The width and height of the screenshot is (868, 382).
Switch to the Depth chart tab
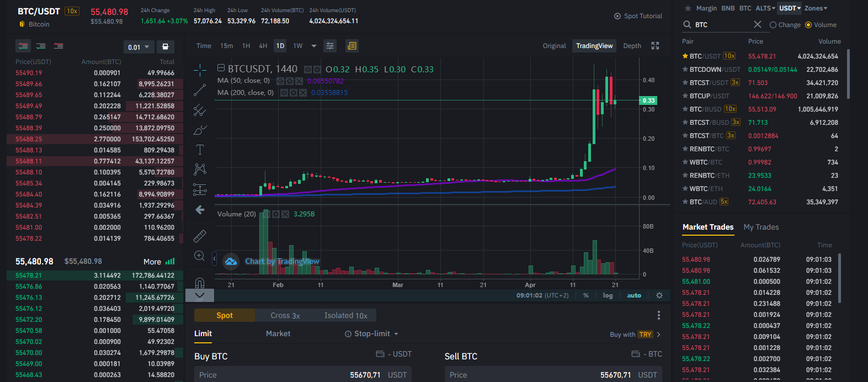tap(632, 46)
